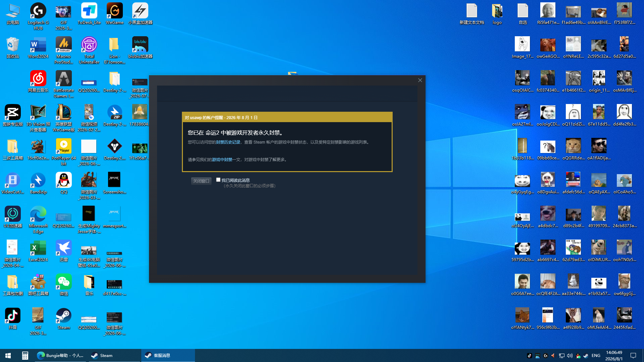The image size is (644, 362).
Task: Select the QQ penguin desktop icon
Action: 64,184
